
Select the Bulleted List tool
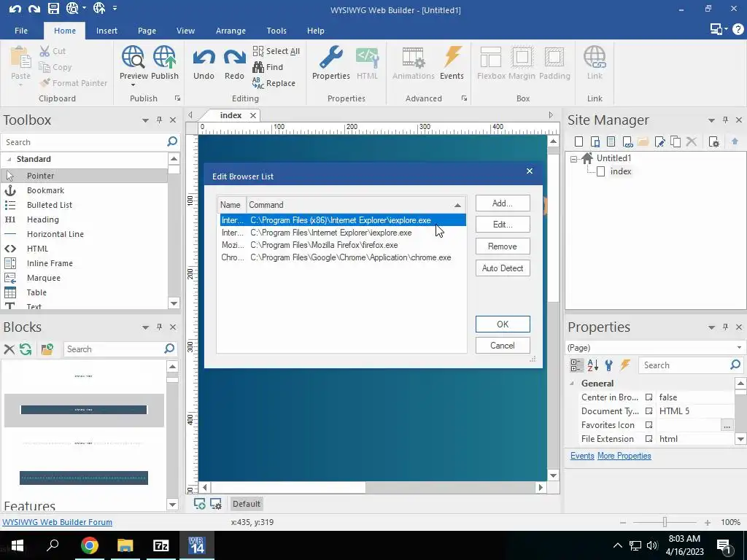click(x=84, y=205)
